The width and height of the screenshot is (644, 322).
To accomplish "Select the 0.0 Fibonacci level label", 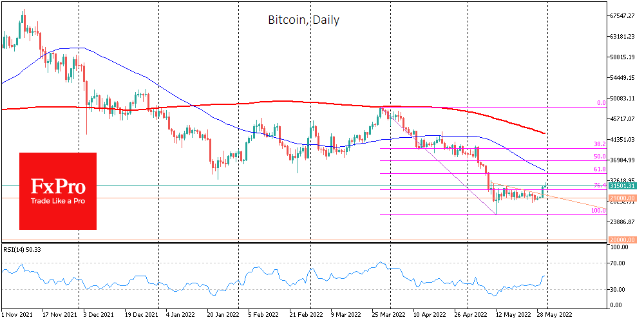I will pos(601,103).
